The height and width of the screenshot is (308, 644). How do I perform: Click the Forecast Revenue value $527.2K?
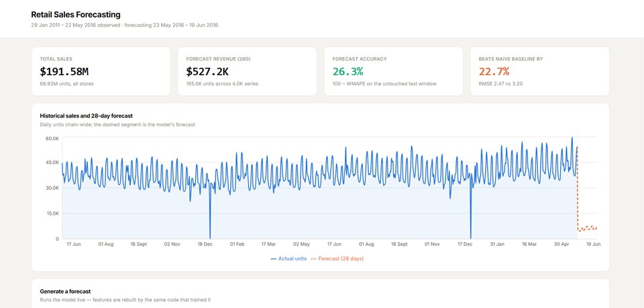pos(207,71)
